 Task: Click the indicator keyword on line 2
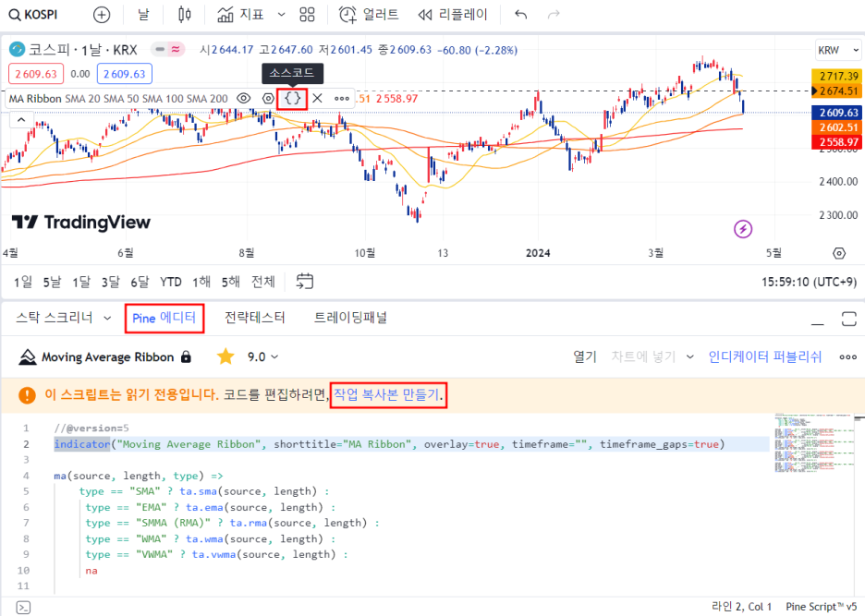coord(82,444)
